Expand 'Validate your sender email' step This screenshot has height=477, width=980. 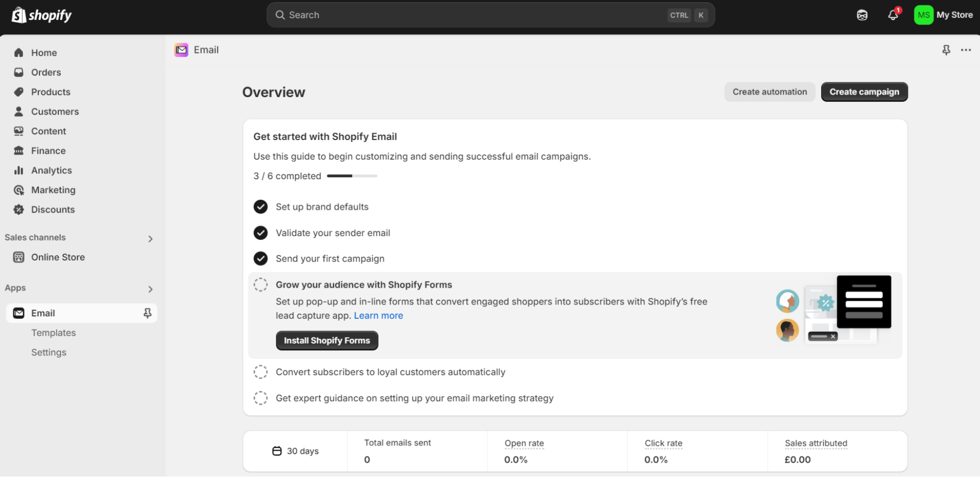[333, 233]
